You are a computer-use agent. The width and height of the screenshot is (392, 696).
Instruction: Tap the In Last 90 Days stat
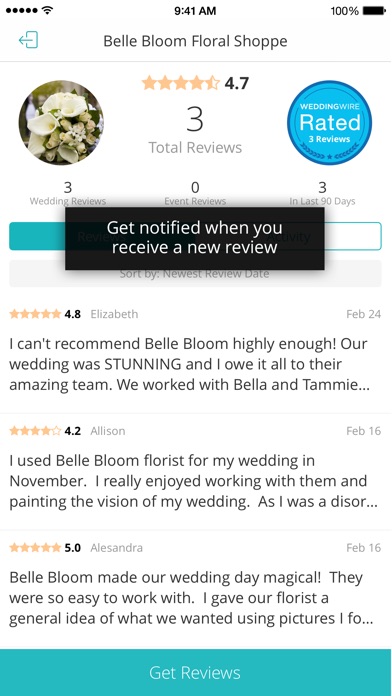(322, 194)
